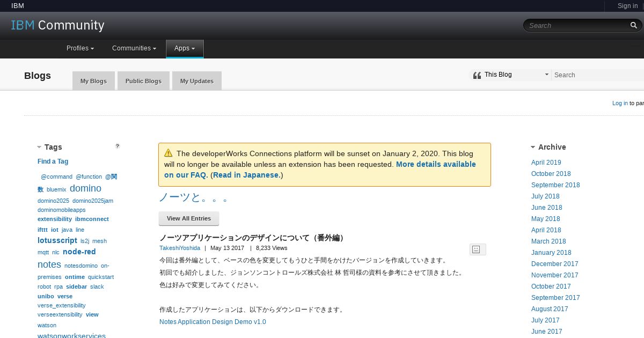Open the Communities dropdown menu
644x338 pixels.
point(134,48)
